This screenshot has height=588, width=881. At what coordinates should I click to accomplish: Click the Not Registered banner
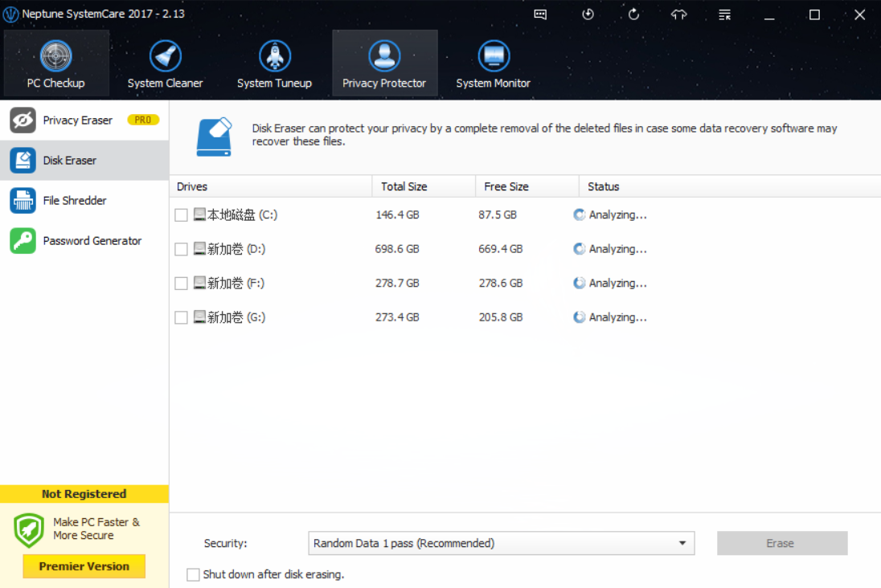pyautogui.click(x=84, y=494)
